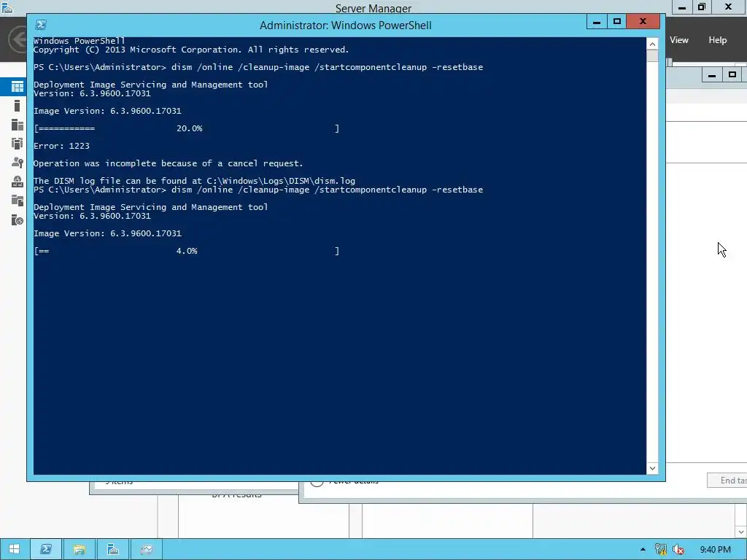
Task: Open the View menu in Server Manager
Action: click(x=679, y=40)
